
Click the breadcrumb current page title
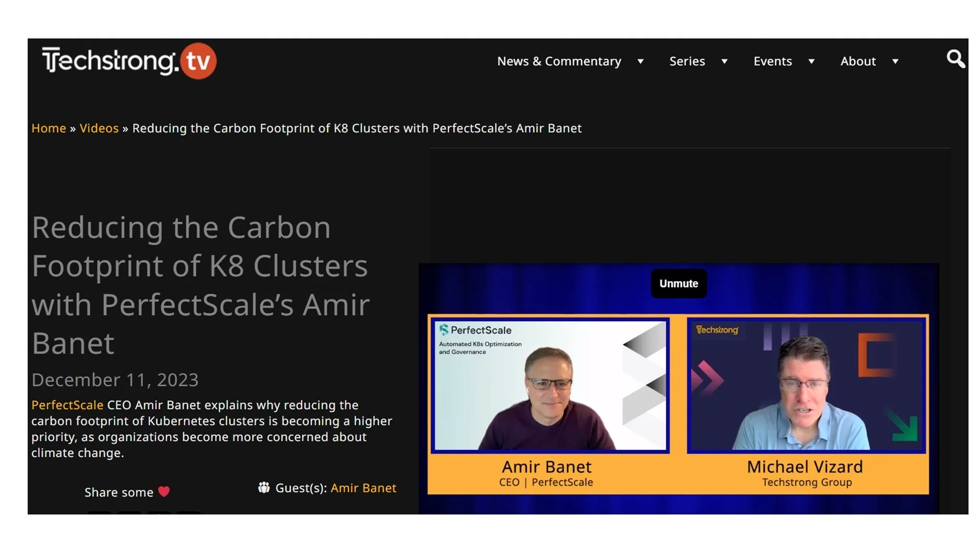(x=357, y=128)
